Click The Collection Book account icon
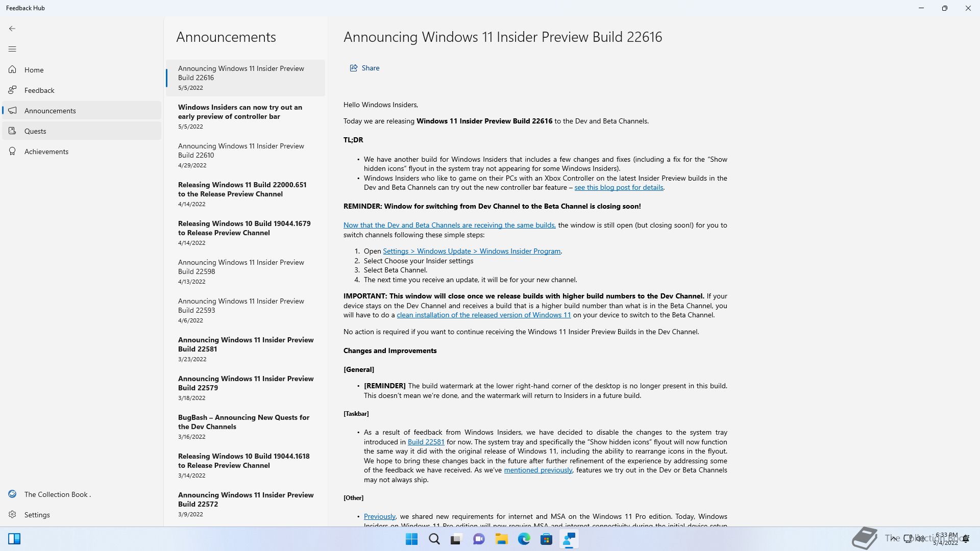 click(x=12, y=494)
